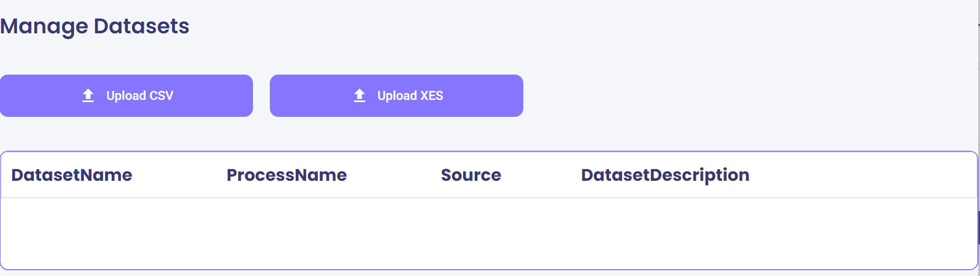The height and width of the screenshot is (276, 980).
Task: Click the dark scrollbar thumb on right edge
Action: point(979,227)
